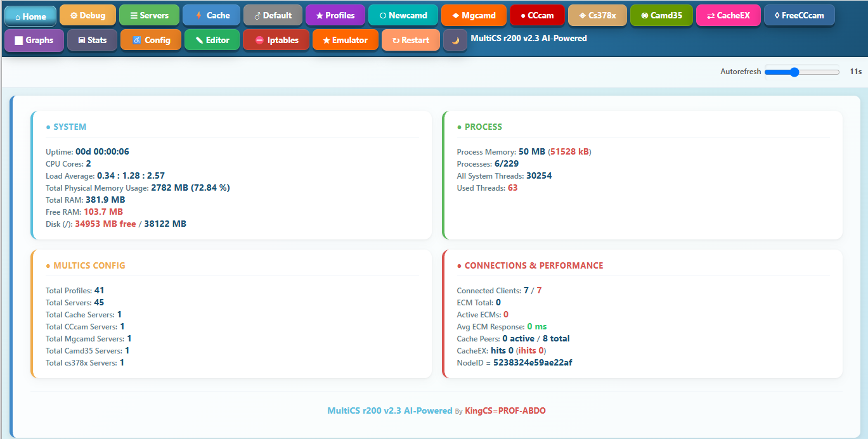This screenshot has width=868, height=439.
Task: Click the Uptime value 00d 00:00:06
Action: 102,151
